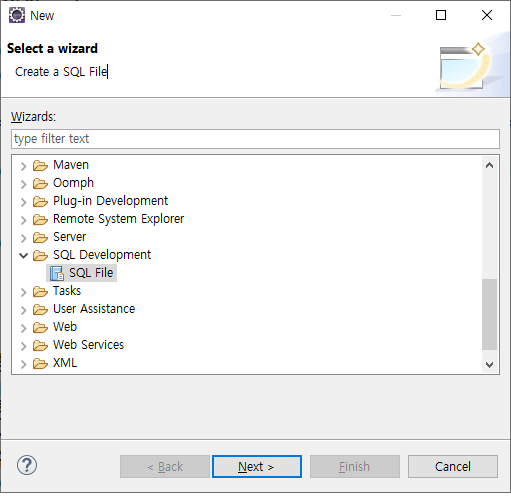Expand the XML category
The height and width of the screenshot is (499, 511).
(23, 364)
